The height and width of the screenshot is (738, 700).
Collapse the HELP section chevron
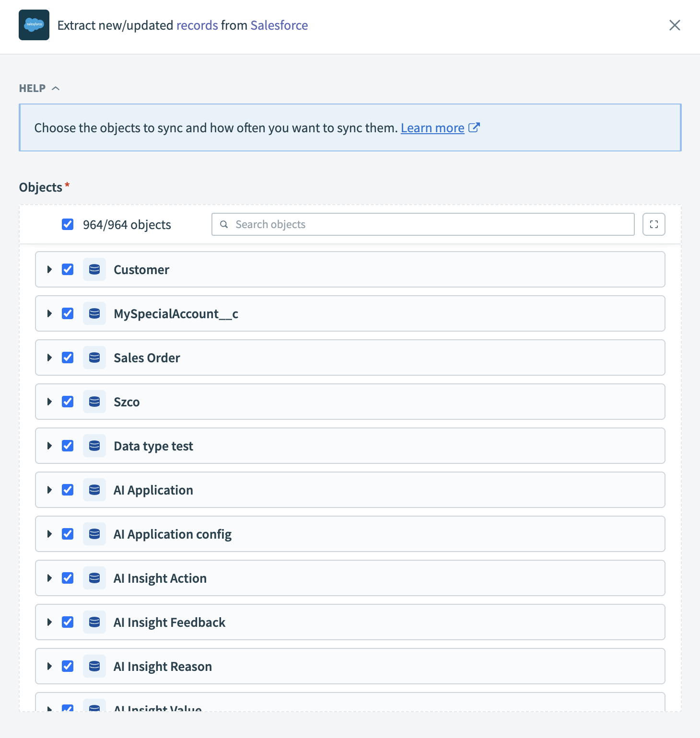pyautogui.click(x=56, y=88)
